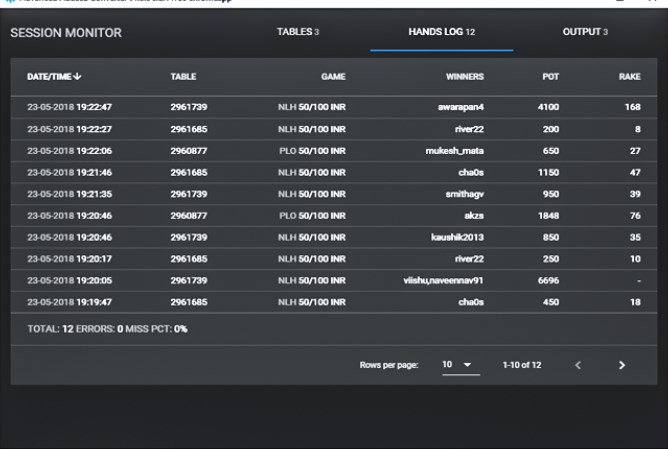This screenshot has height=449, width=668.
Task: Click pot value 1848
Action: click(548, 216)
